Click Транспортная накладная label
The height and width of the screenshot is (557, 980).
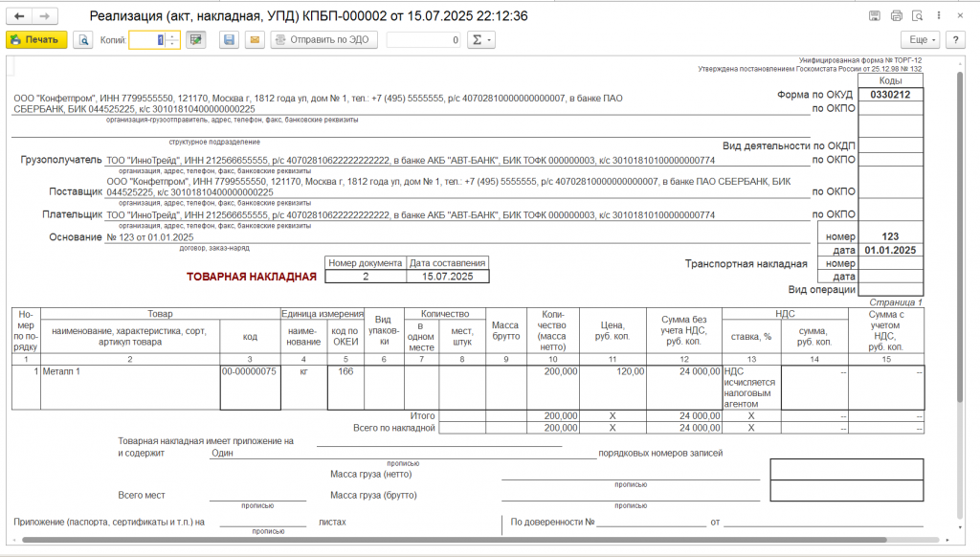click(x=746, y=264)
